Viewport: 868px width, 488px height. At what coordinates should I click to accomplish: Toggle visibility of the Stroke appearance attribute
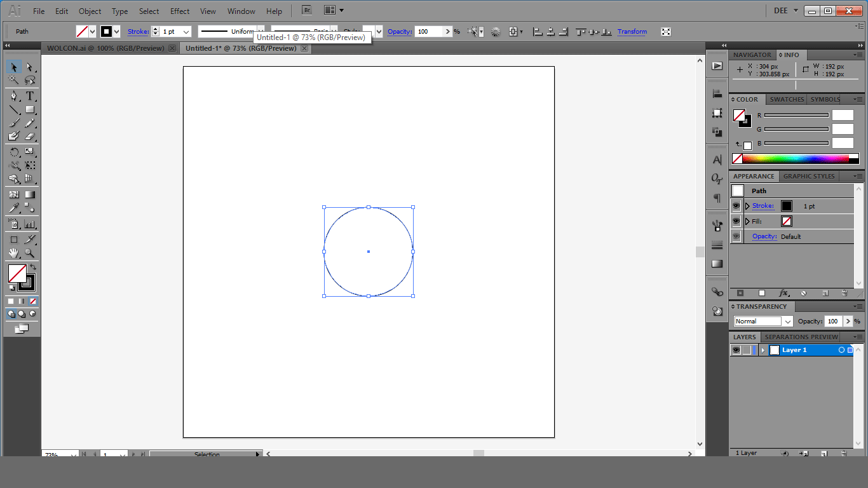point(736,206)
